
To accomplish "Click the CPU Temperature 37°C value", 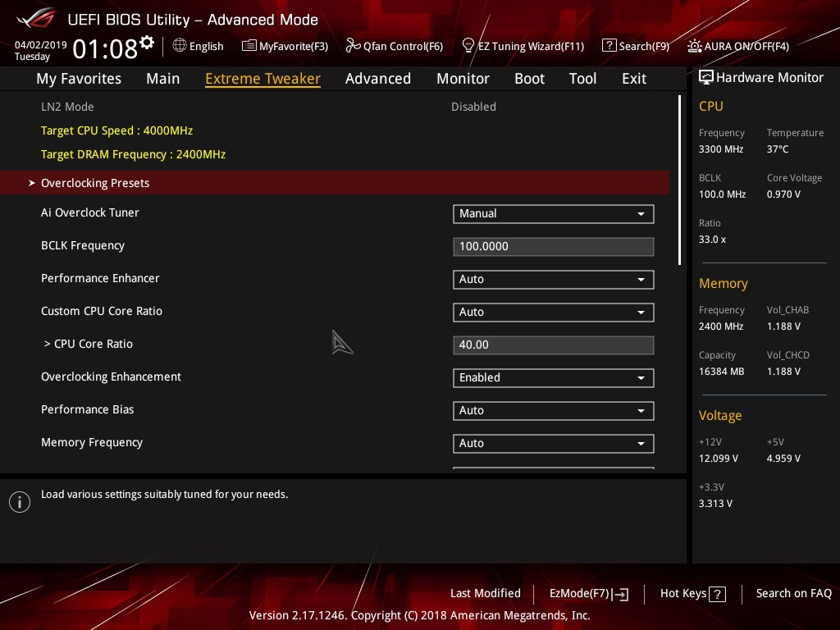I will click(x=778, y=149).
